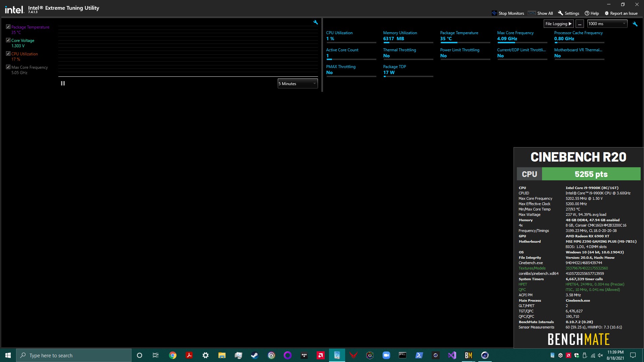Switch to Intel XTU active taskbar icon
This screenshot has width=644, height=362.
(x=337, y=355)
